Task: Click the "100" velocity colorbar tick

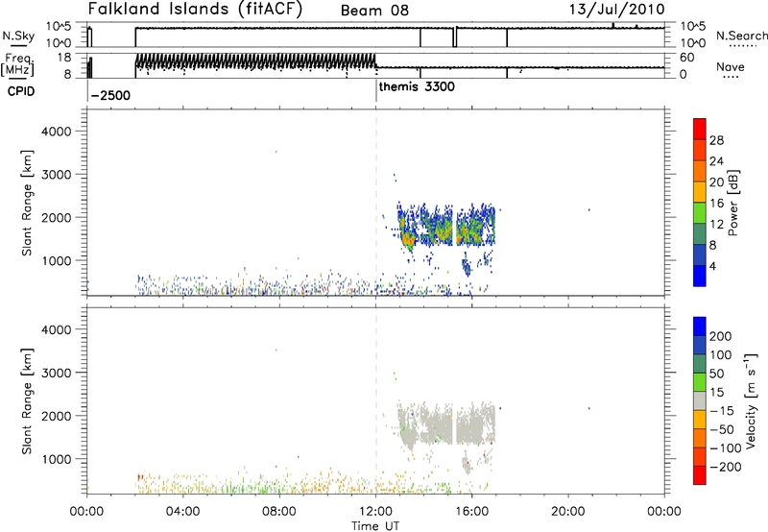Action: (x=720, y=355)
